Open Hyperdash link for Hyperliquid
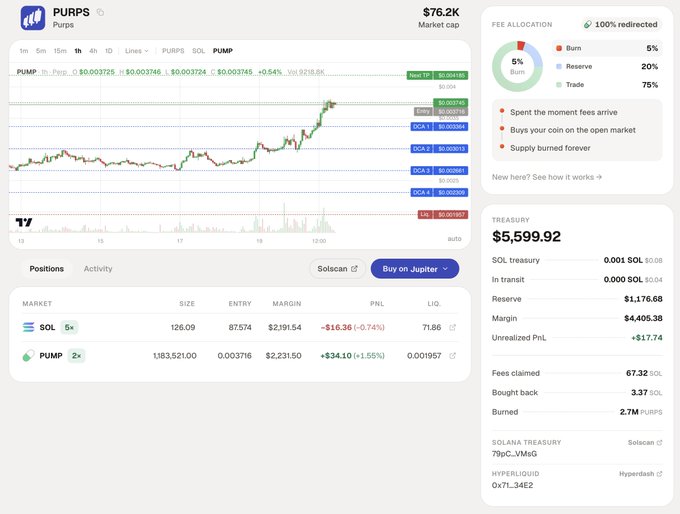Screen dimensions: 680x514 coord(641,474)
